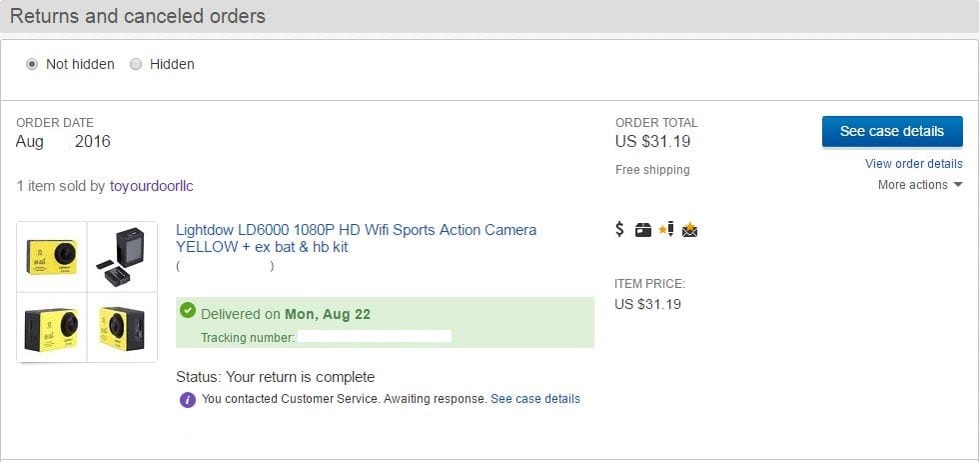Click the side-angle black camera thumbnail

[52, 327]
